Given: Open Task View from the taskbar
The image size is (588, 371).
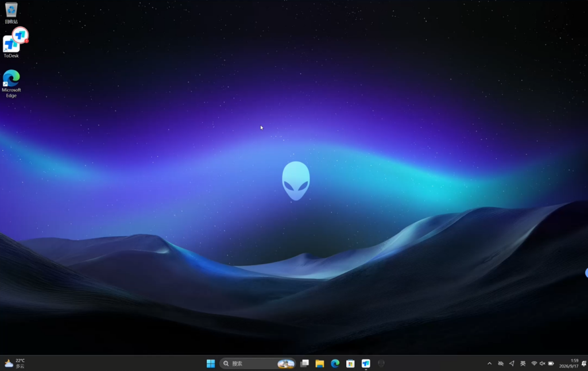Looking at the screenshot, I should click(x=304, y=363).
